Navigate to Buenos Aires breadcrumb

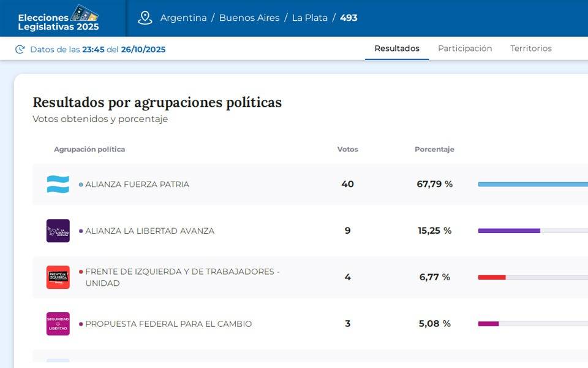pyautogui.click(x=249, y=18)
